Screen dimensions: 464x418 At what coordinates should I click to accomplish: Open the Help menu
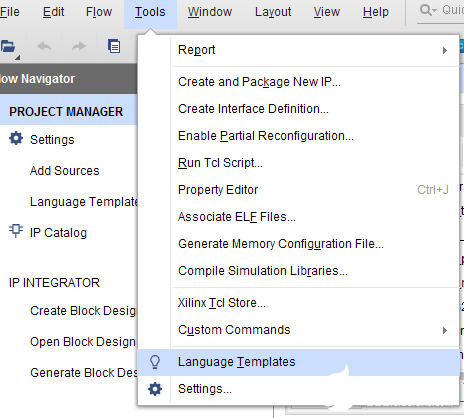tap(376, 12)
